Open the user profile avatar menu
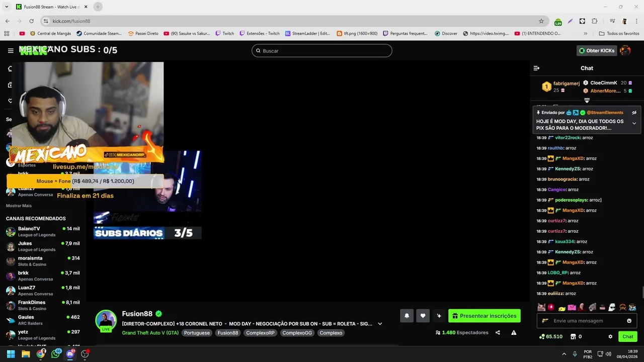Viewport: 644px width, 362px height. pos(625,50)
